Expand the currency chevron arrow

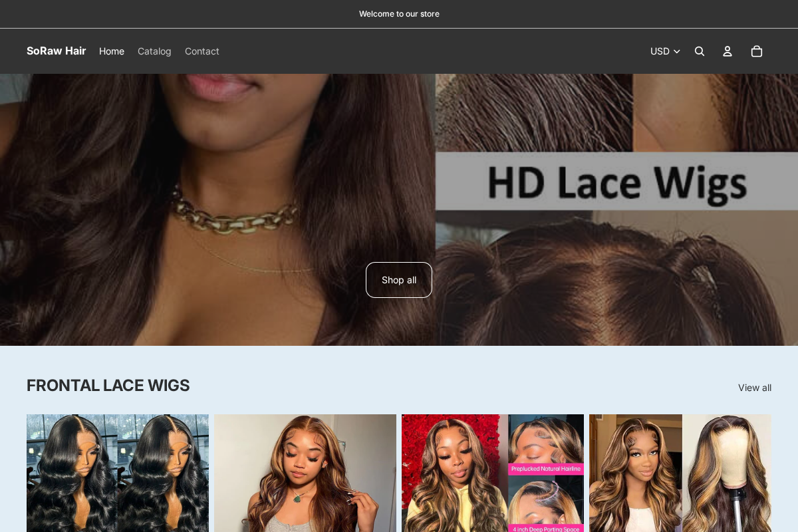pos(676,51)
